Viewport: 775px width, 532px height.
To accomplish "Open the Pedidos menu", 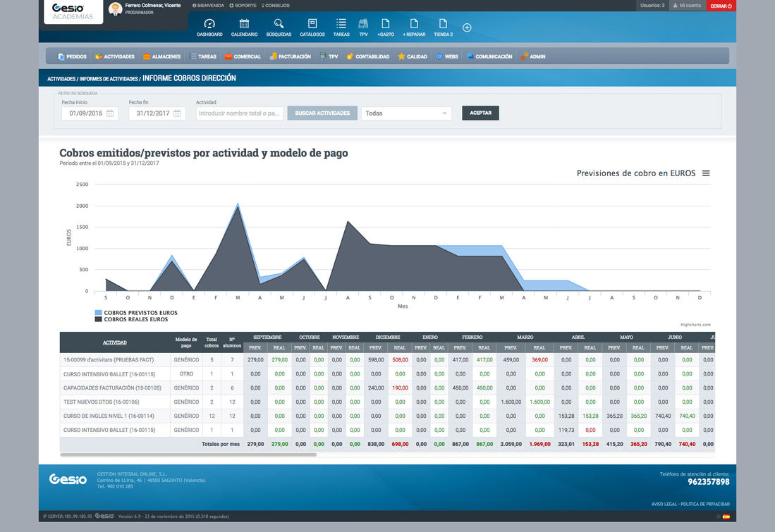I will [72, 57].
